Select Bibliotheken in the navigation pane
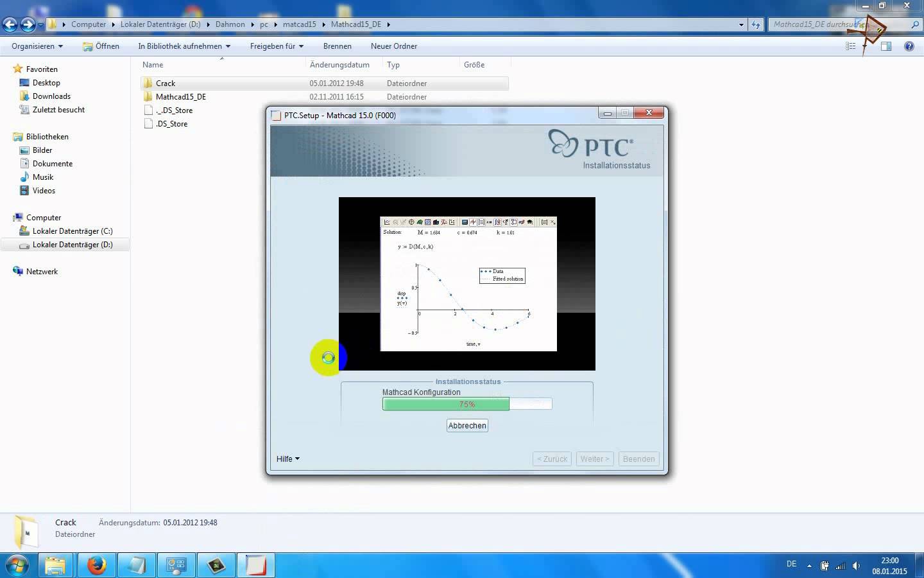Screen dimensions: 924x578 pyautogui.click(x=47, y=137)
